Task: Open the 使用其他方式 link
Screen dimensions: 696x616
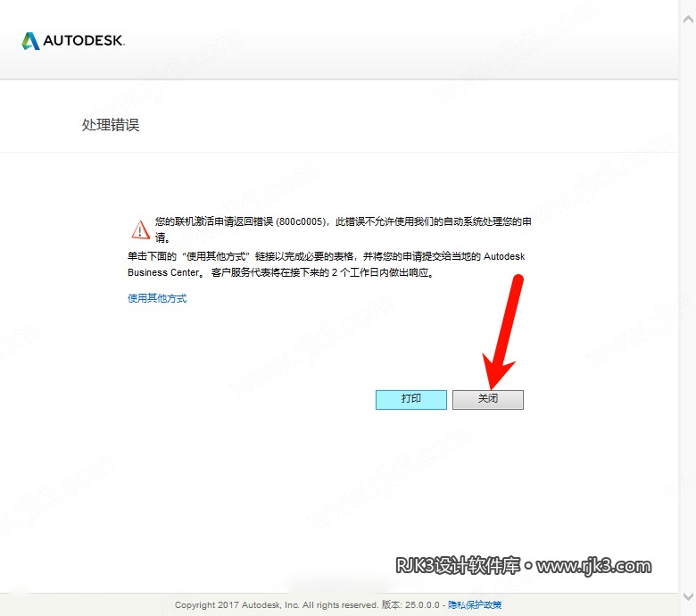Action: (157, 298)
